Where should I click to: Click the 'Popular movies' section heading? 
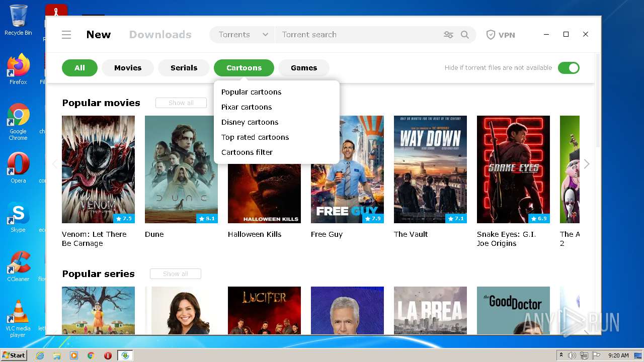click(101, 103)
